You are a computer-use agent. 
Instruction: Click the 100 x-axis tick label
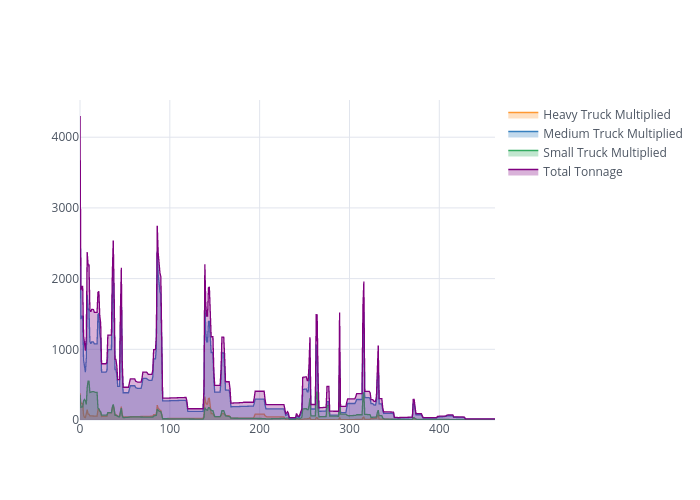pos(170,429)
